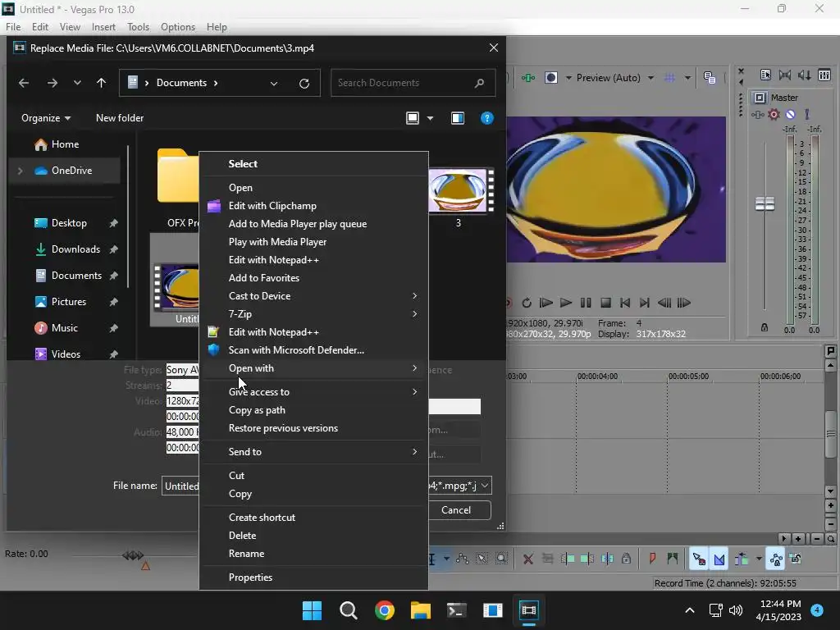Open Master FX red gear icon
This screenshot has width=840, height=630.
[774, 114]
